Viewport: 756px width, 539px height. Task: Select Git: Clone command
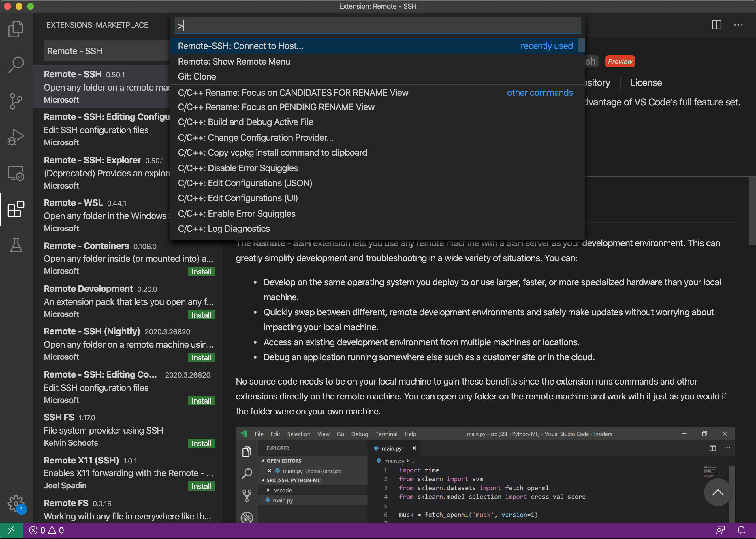pos(197,77)
